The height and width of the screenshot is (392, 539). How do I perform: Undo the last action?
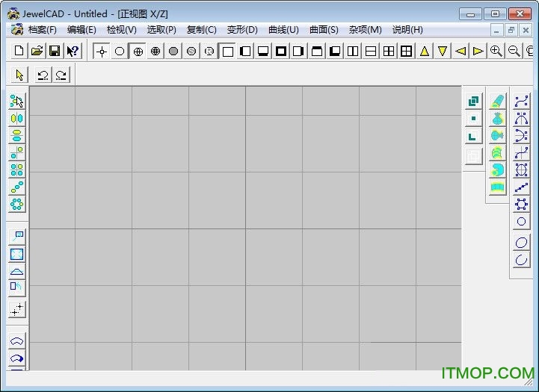43,75
